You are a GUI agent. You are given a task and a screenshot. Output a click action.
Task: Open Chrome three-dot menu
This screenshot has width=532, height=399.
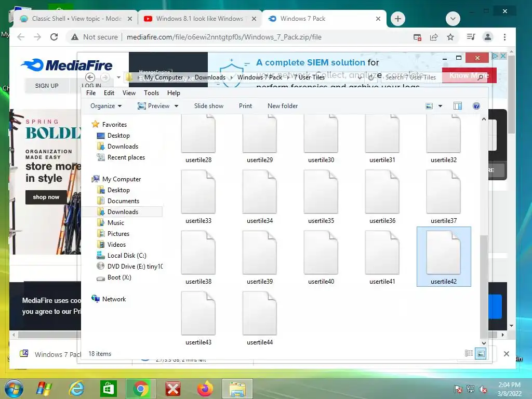pyautogui.click(x=504, y=37)
